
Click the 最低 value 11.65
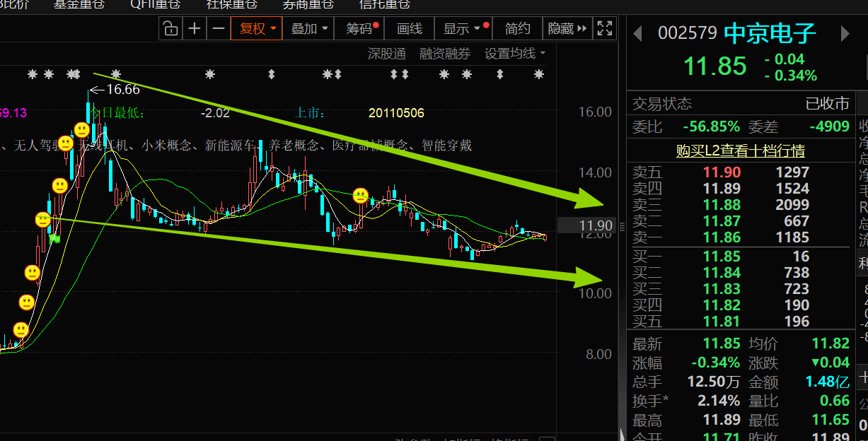pos(831,421)
